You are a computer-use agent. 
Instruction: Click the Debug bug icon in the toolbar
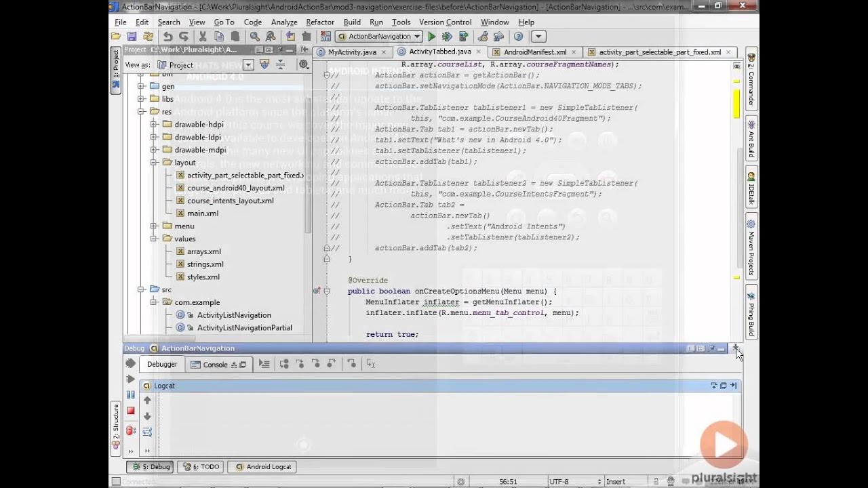pos(447,37)
